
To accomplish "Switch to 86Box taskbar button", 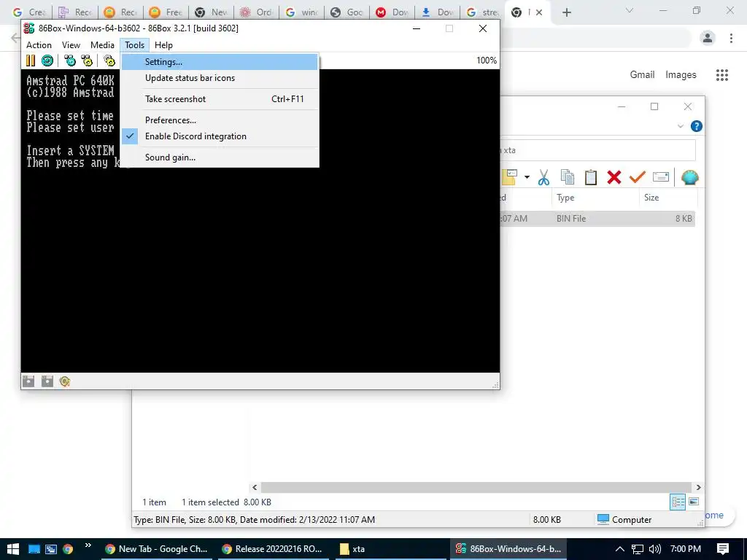I will pos(508,549).
